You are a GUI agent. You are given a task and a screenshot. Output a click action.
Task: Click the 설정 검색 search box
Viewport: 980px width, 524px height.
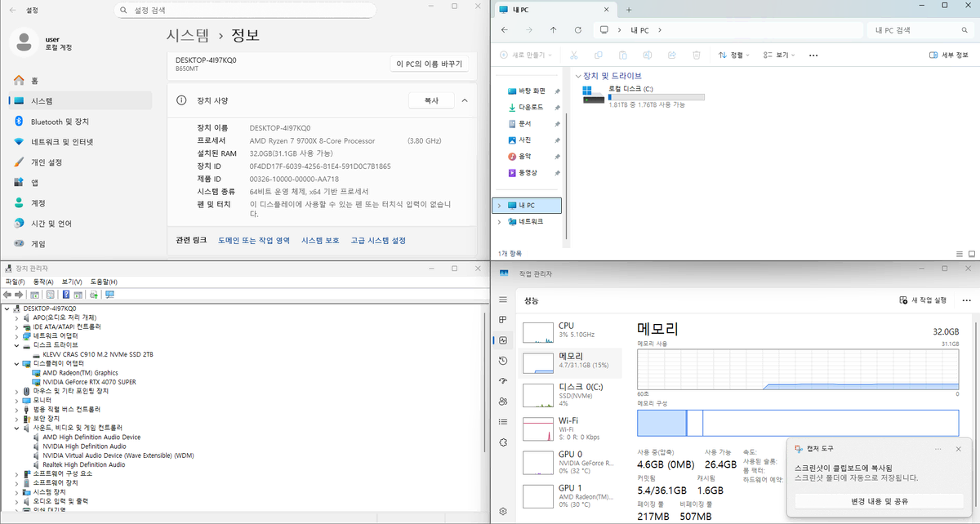[245, 10]
